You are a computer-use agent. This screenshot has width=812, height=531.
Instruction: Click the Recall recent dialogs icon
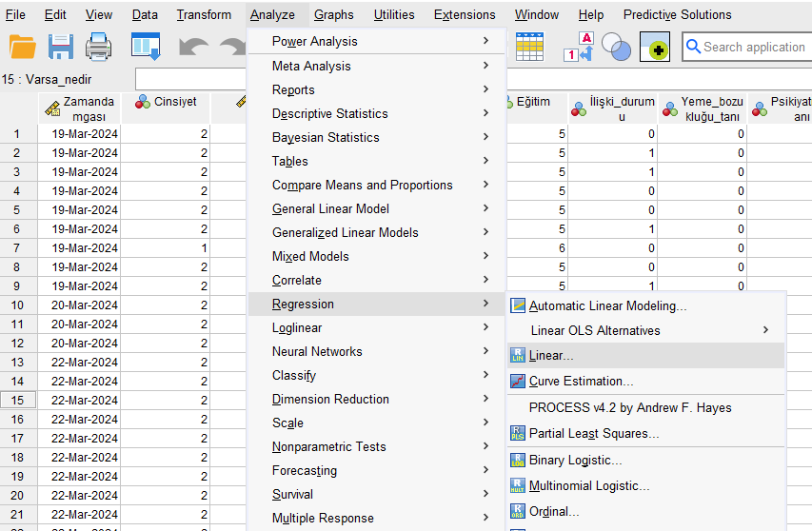point(146,47)
